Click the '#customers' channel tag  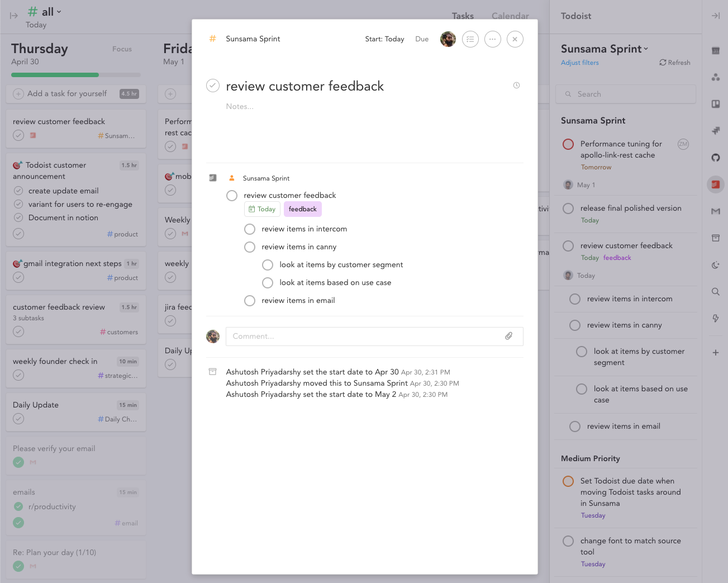click(119, 332)
